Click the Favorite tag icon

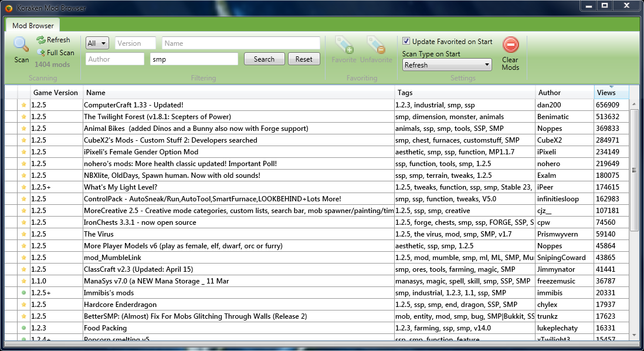pos(344,45)
